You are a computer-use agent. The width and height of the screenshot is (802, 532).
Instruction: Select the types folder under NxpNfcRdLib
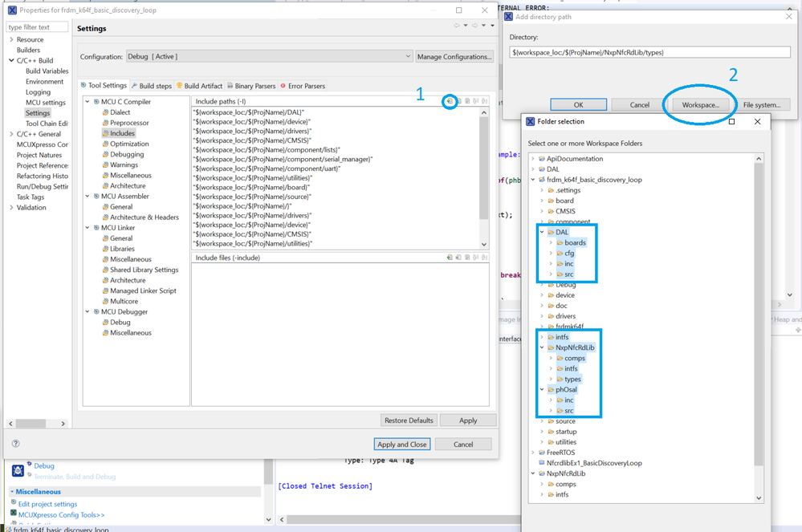tap(568, 380)
